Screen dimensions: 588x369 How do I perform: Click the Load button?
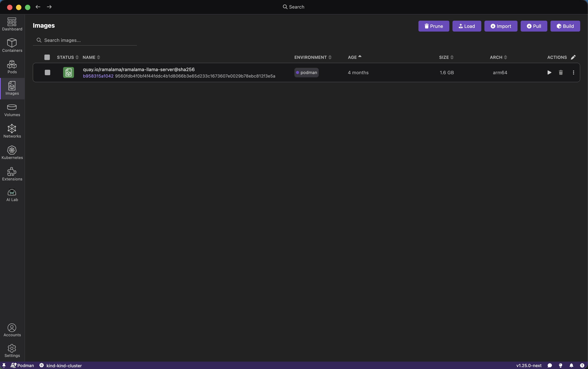click(467, 26)
